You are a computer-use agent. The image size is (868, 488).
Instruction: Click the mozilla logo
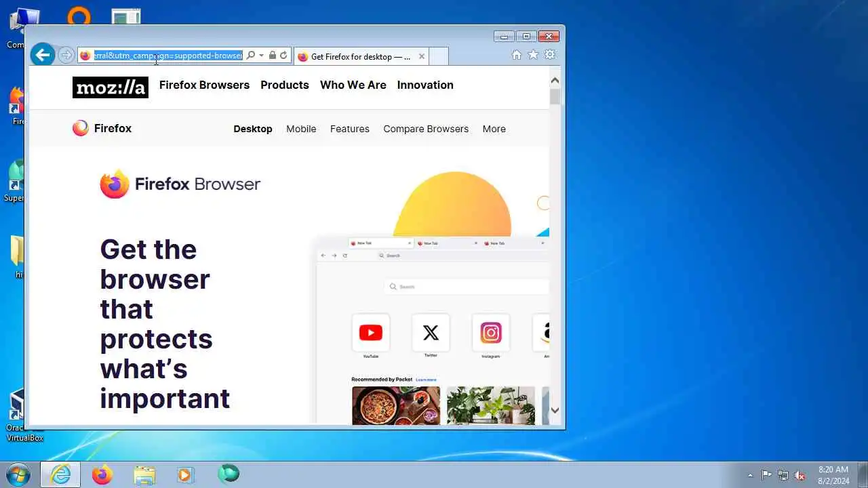(x=111, y=87)
